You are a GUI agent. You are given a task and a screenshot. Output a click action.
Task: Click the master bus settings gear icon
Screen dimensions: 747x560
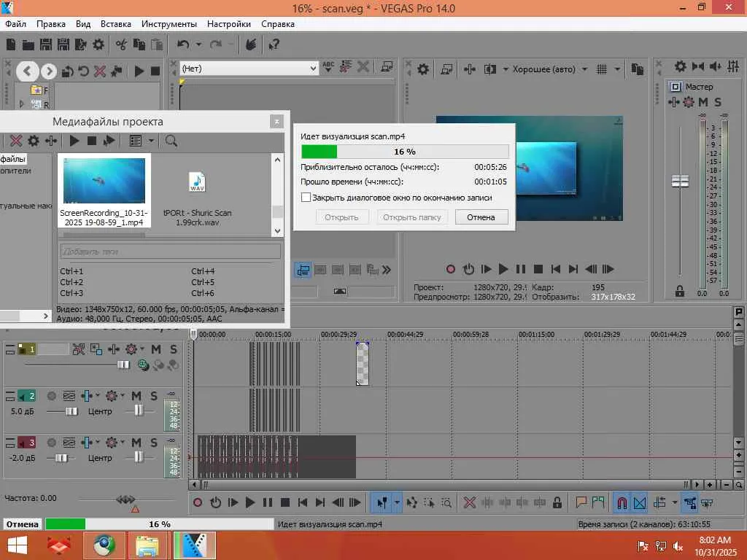(681, 66)
